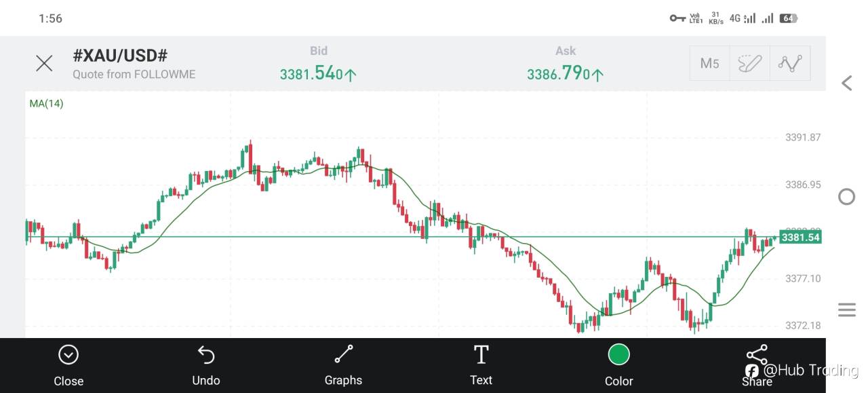Viewport: 868px width, 393px height.
Task: Tap the Quote from FOLLOWME text
Action: pos(134,75)
